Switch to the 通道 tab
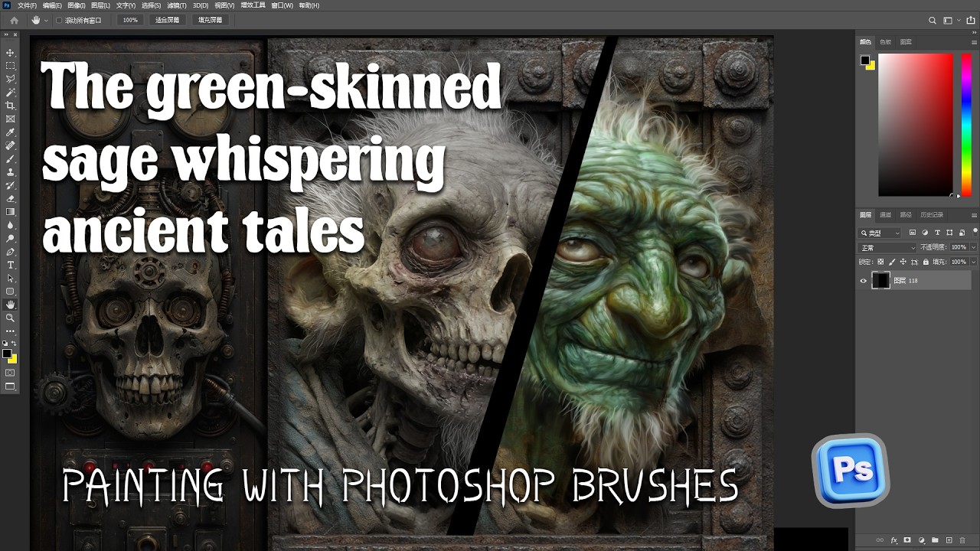This screenshot has width=980, height=551. point(886,215)
